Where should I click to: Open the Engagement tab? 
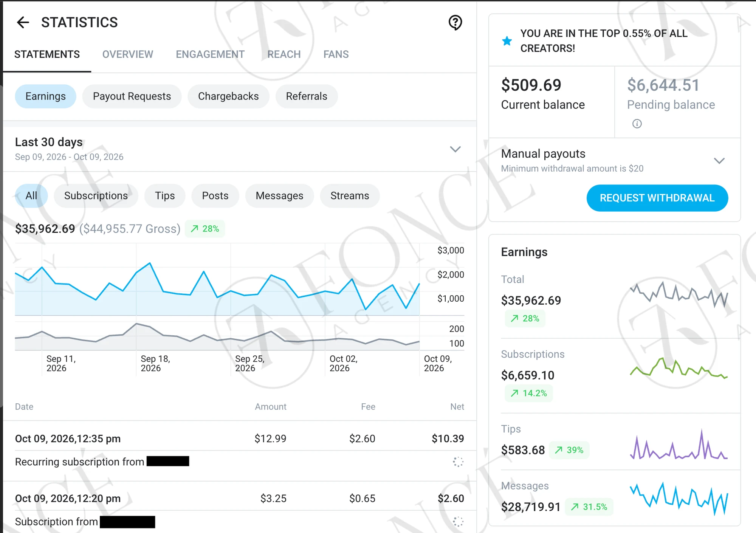tap(210, 54)
